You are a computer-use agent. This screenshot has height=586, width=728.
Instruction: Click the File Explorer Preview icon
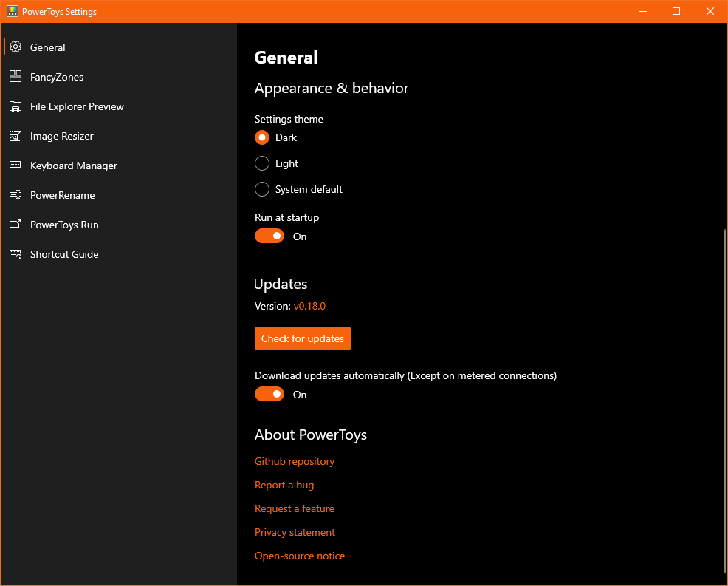click(x=16, y=106)
